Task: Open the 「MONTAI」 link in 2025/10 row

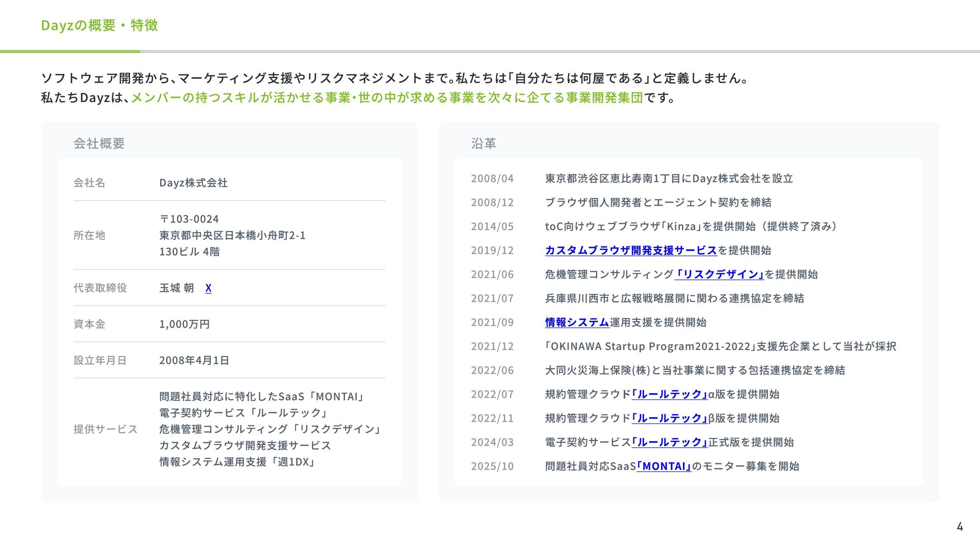Action: [664, 466]
